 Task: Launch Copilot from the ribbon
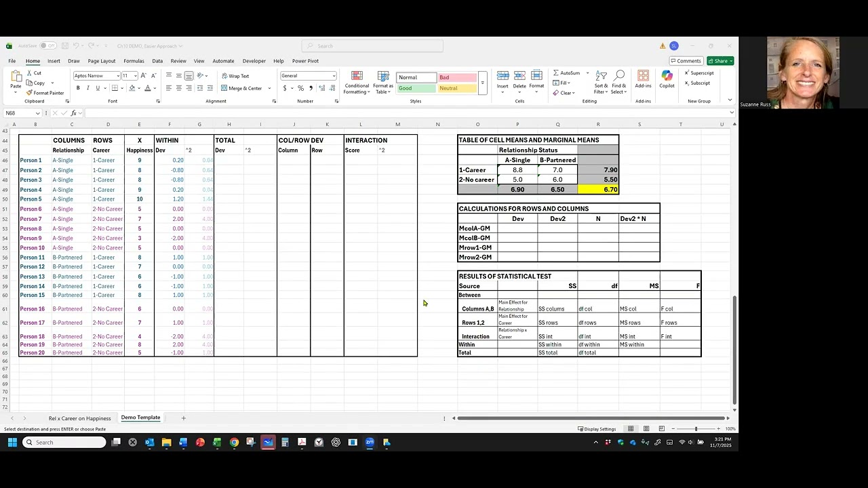pyautogui.click(x=667, y=80)
